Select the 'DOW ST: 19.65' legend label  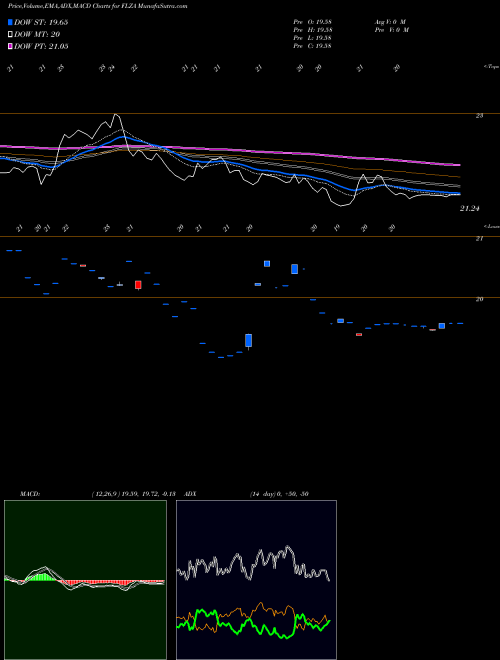tap(41, 22)
